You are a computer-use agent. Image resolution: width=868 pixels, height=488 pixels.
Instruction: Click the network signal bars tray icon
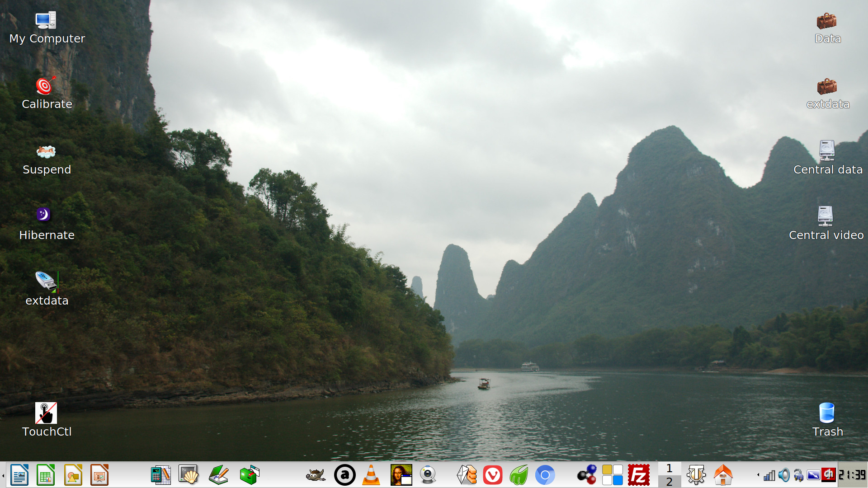coord(769,475)
